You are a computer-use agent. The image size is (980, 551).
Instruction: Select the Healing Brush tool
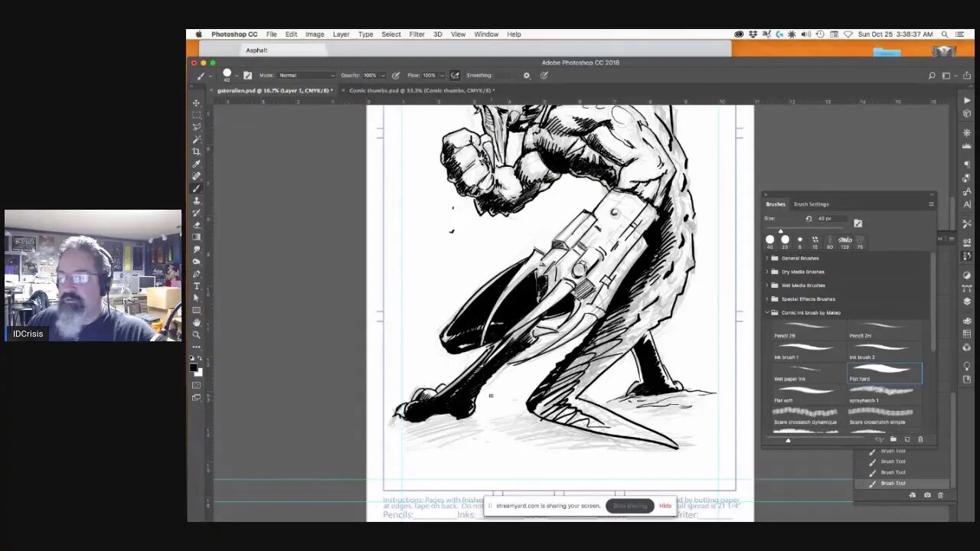(x=197, y=176)
